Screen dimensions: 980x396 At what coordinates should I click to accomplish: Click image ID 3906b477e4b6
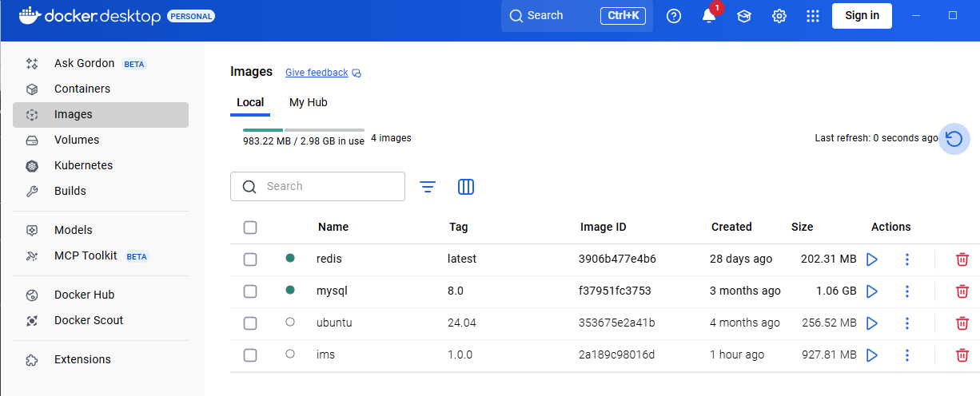point(617,259)
